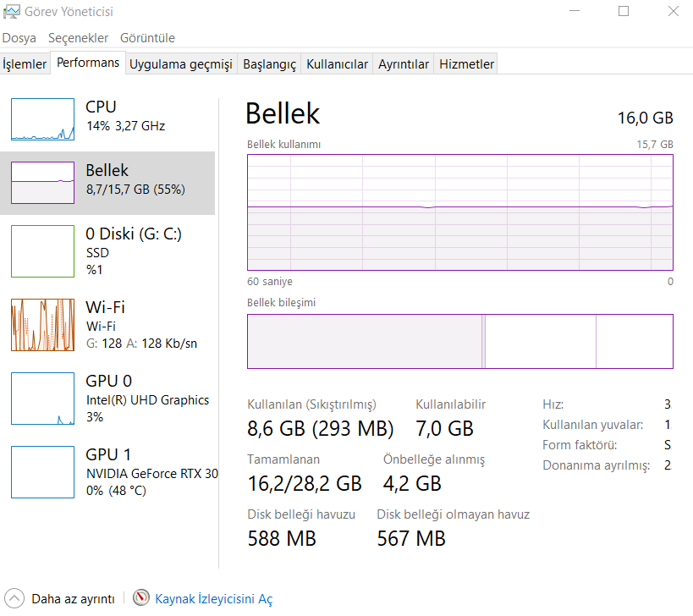The image size is (693, 616).
Task: Select the Disk 0 graph thumbnail
Action: click(42, 250)
